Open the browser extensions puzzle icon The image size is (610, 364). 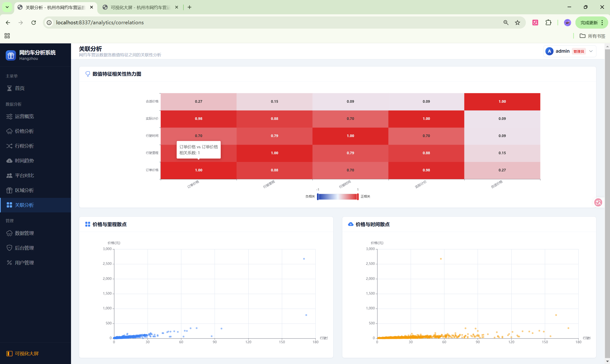pyautogui.click(x=548, y=23)
